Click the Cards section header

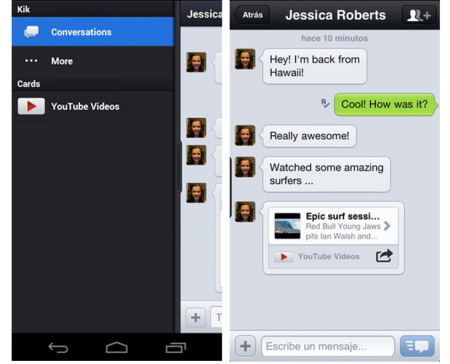pos(93,83)
